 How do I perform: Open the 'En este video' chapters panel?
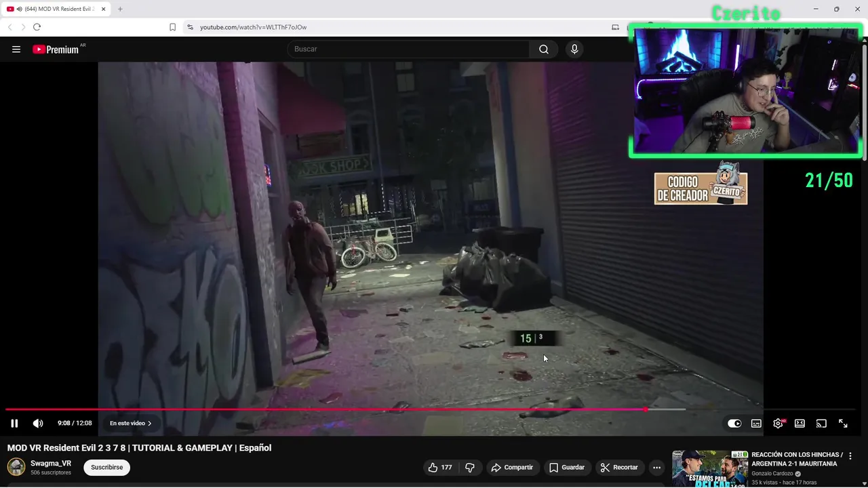click(x=131, y=424)
